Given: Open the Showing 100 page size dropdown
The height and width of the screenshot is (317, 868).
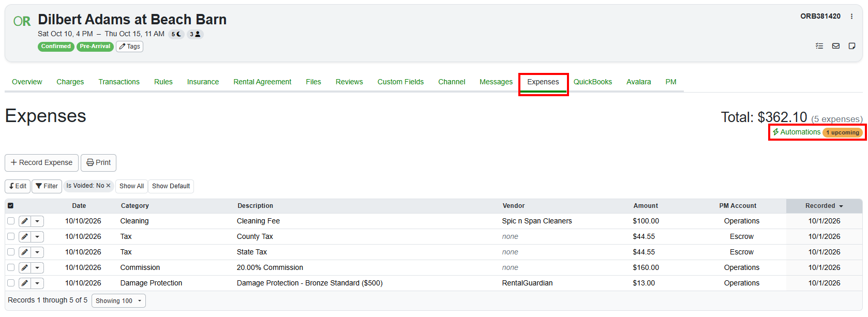Looking at the screenshot, I should point(118,300).
